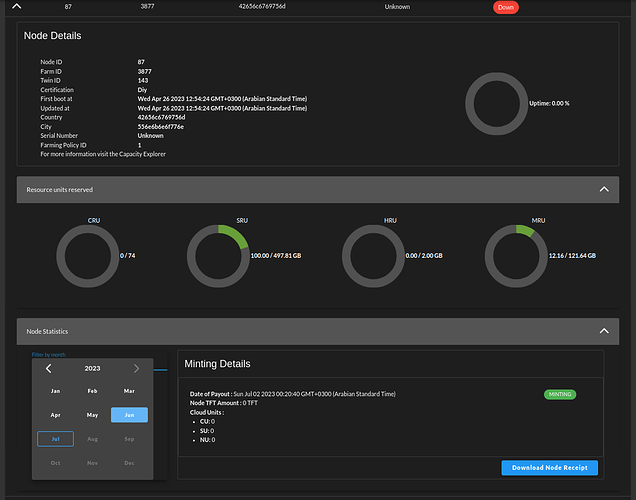Click the Farm ID value 3877 in details
Image resolution: width=636 pixels, height=500 pixels.
tap(144, 71)
